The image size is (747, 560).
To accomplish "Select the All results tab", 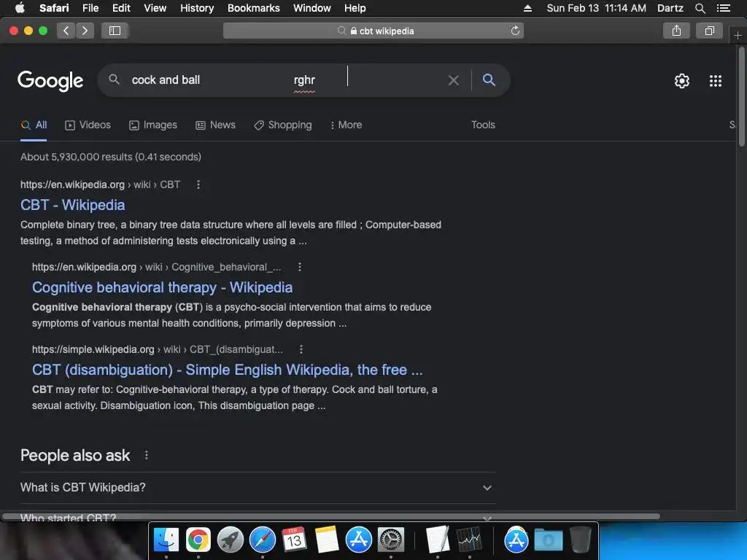I will (34, 125).
